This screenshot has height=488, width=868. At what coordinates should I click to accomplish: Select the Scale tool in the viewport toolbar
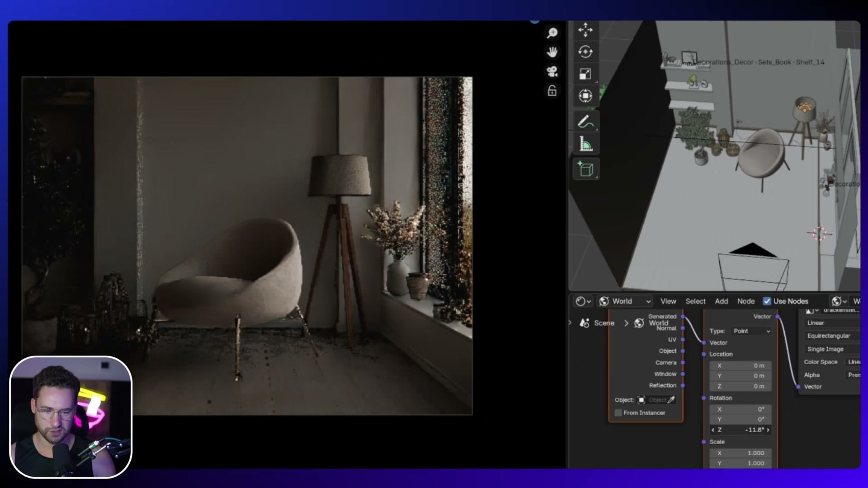click(585, 74)
